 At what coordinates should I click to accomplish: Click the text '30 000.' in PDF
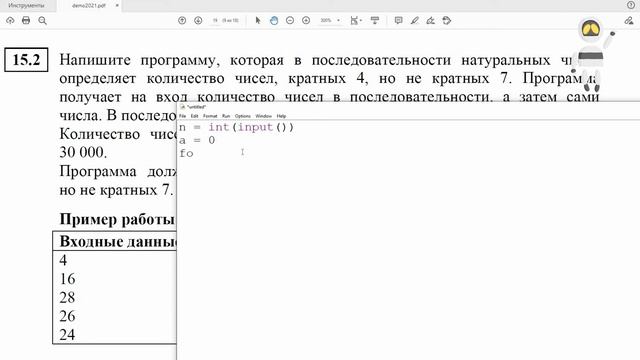coord(83,153)
